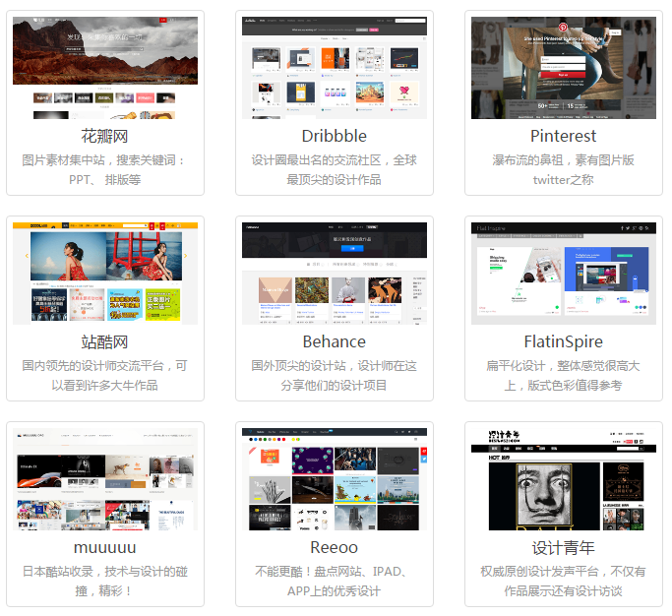Select description text '扁平化设计，整体感觉很高大'
The image size is (672, 616).
pyautogui.click(x=564, y=366)
